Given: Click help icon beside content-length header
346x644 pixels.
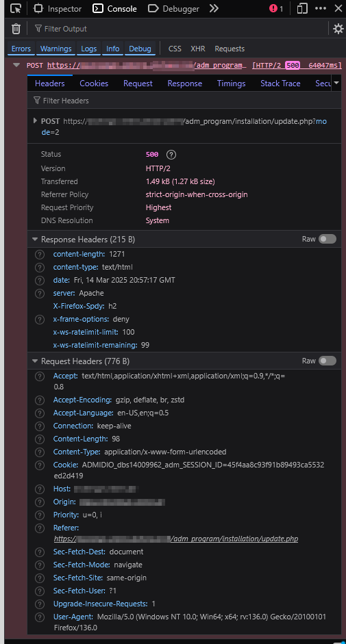Looking at the screenshot, I should click(40, 254).
